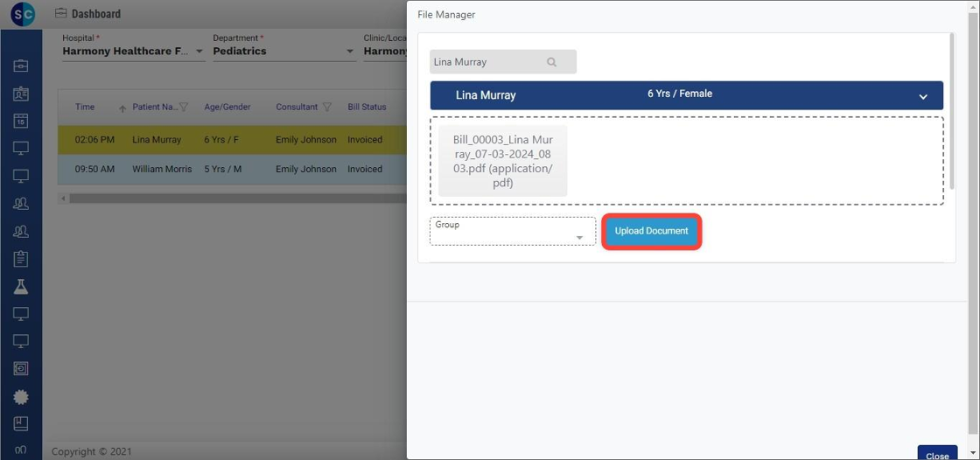
Task: Select the clipboard icon in the sidebar
Action: [x=21, y=259]
